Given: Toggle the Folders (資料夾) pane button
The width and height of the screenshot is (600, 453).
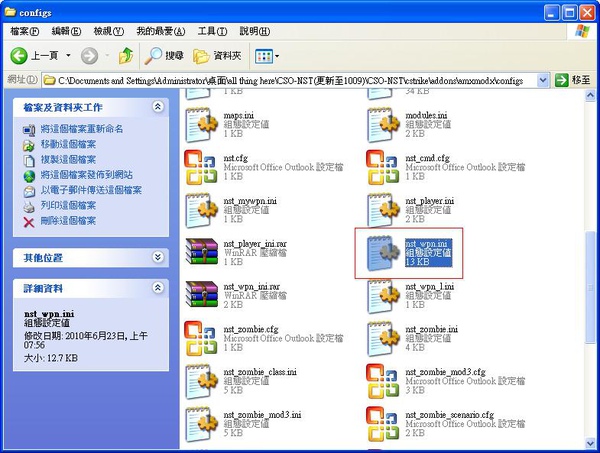Looking at the screenshot, I should 217,56.
